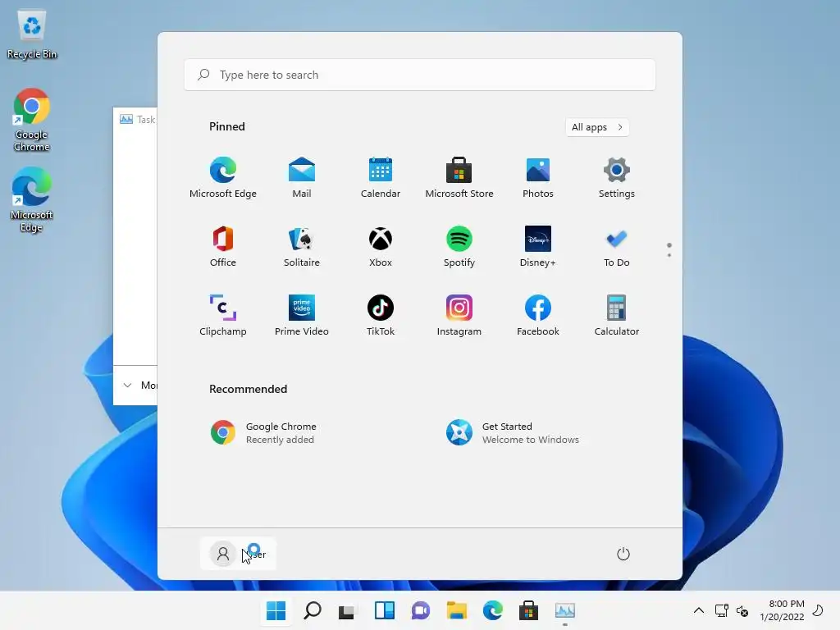The image size is (840, 630).
Task: Open Get Started welcome item
Action: click(513, 433)
